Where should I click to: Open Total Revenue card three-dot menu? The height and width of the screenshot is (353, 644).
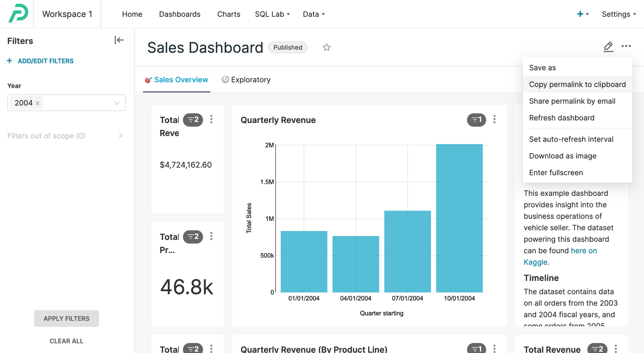(x=211, y=119)
